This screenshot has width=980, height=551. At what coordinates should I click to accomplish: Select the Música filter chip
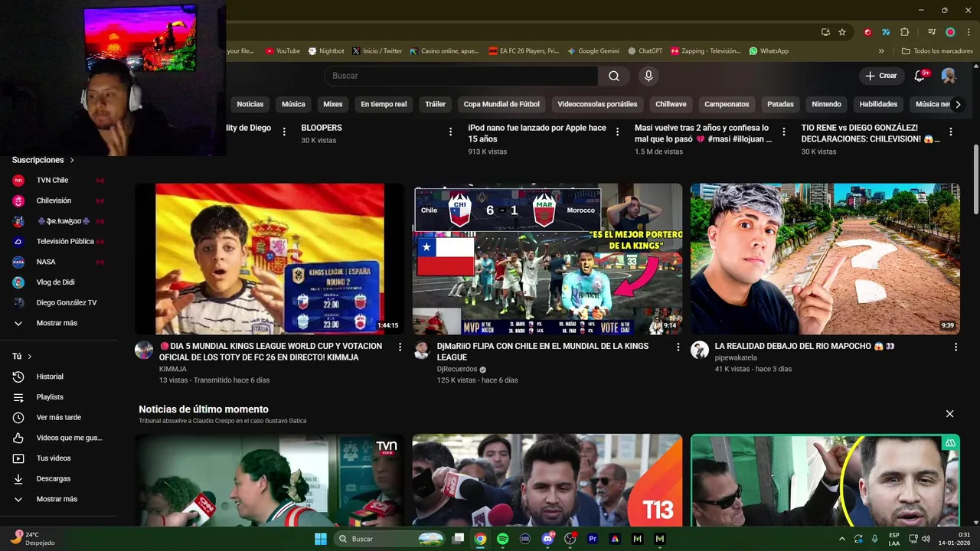click(x=293, y=104)
